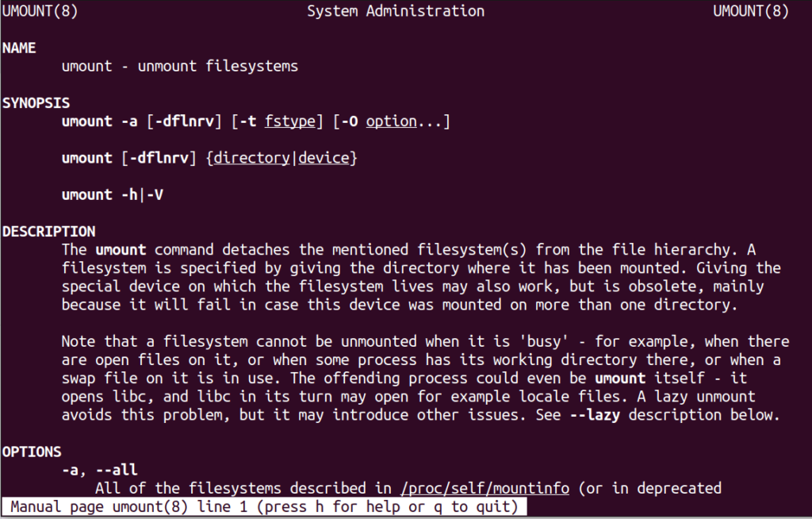Click the -a, --all option entry
This screenshot has height=519, width=812.
(x=99, y=470)
